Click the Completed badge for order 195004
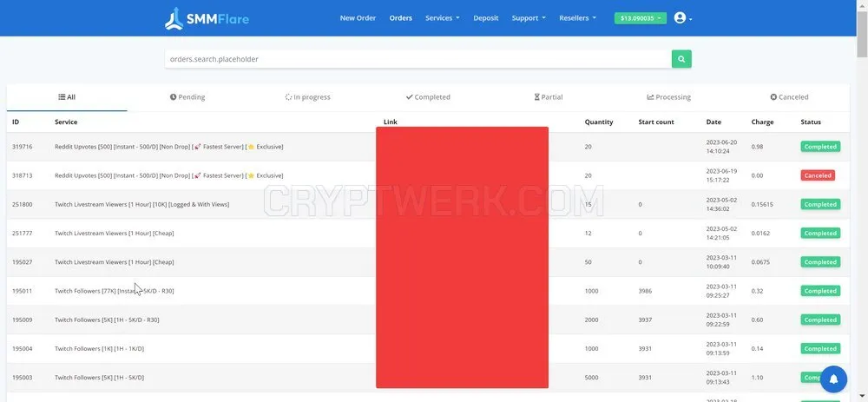The width and height of the screenshot is (868, 402). click(x=820, y=348)
